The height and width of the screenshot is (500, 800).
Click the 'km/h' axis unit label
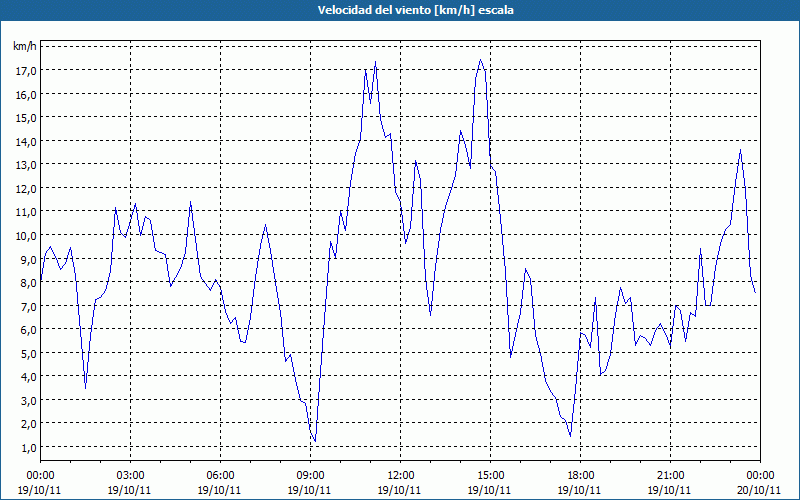[25, 47]
